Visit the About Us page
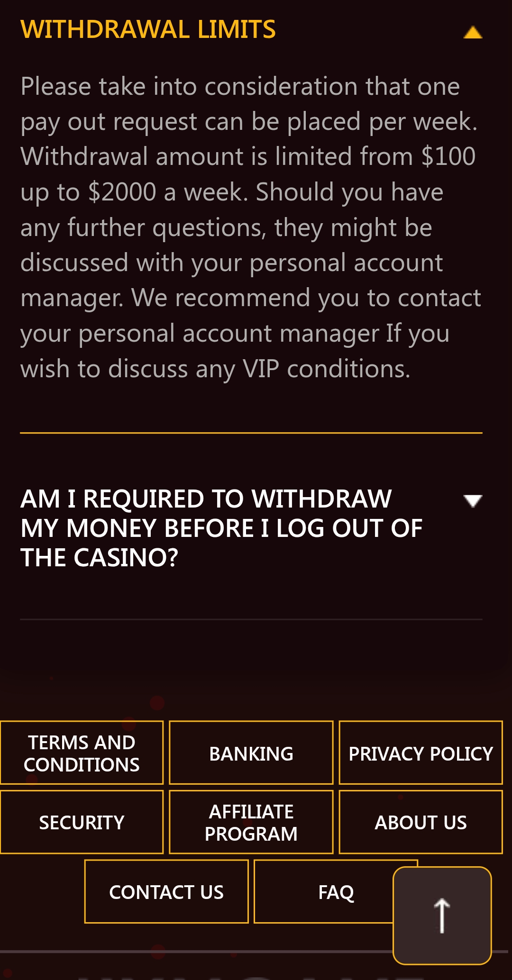Screen dimensions: 512x980 coord(421,822)
